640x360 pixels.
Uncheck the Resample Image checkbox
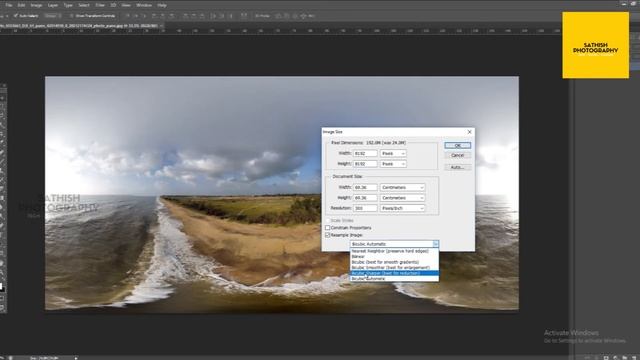tap(327, 235)
